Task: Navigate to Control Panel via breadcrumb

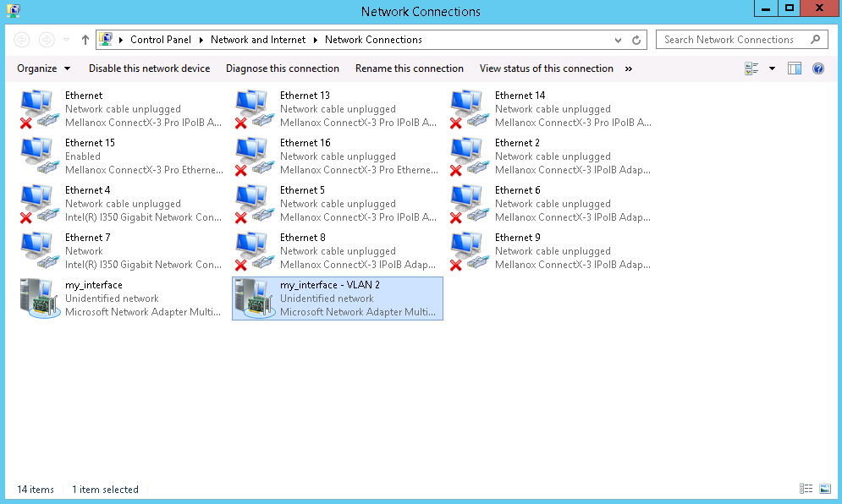Action: coord(161,39)
